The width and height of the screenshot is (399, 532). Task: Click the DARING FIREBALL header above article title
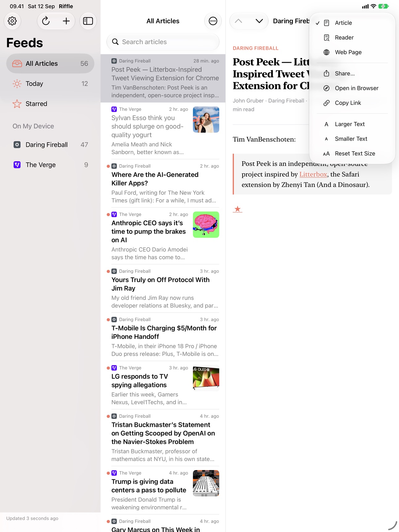tap(255, 48)
